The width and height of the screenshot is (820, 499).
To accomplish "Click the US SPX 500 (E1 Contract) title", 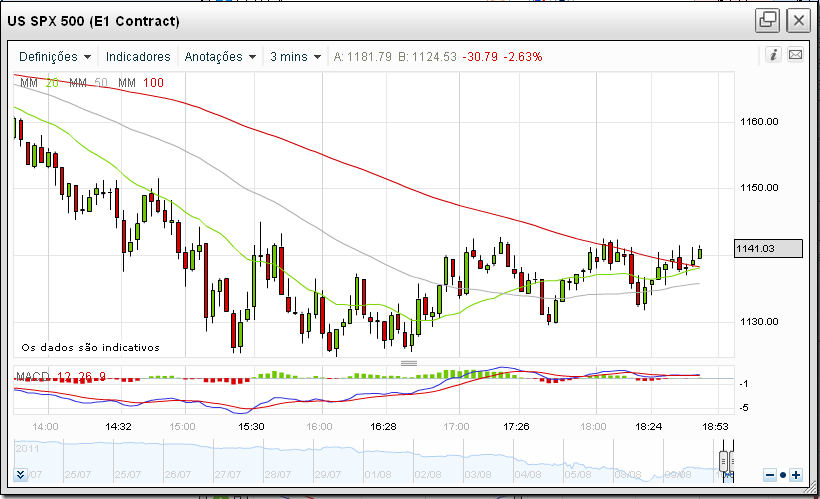I will tap(94, 21).
